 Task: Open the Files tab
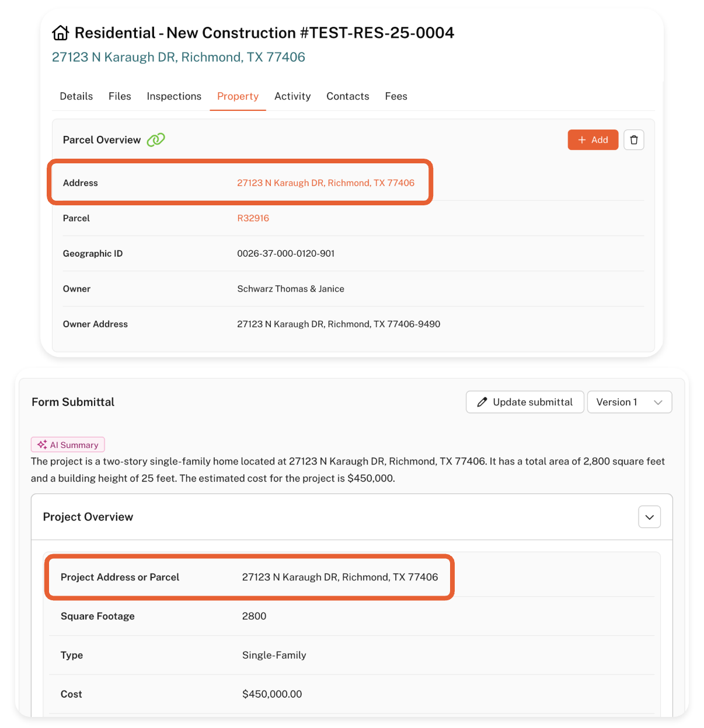coord(120,96)
